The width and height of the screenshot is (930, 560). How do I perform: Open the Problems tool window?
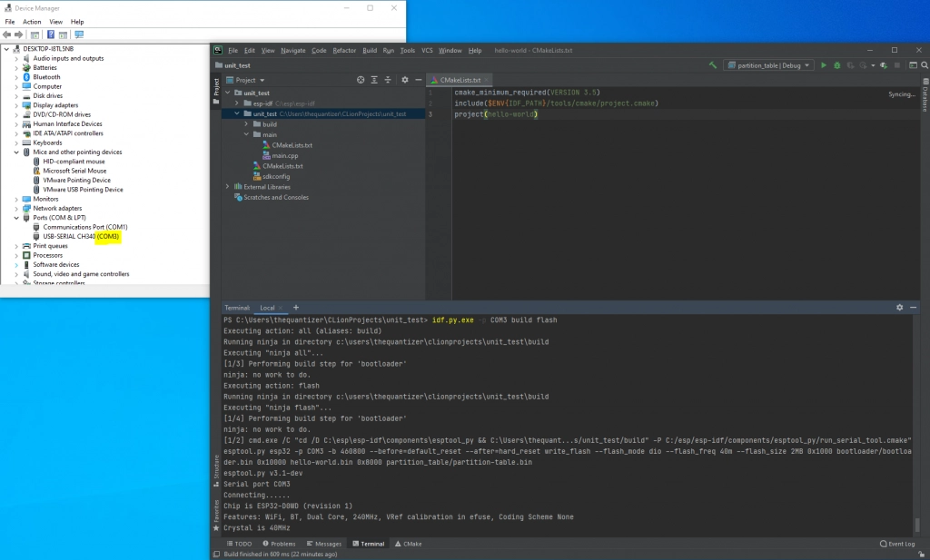point(279,544)
